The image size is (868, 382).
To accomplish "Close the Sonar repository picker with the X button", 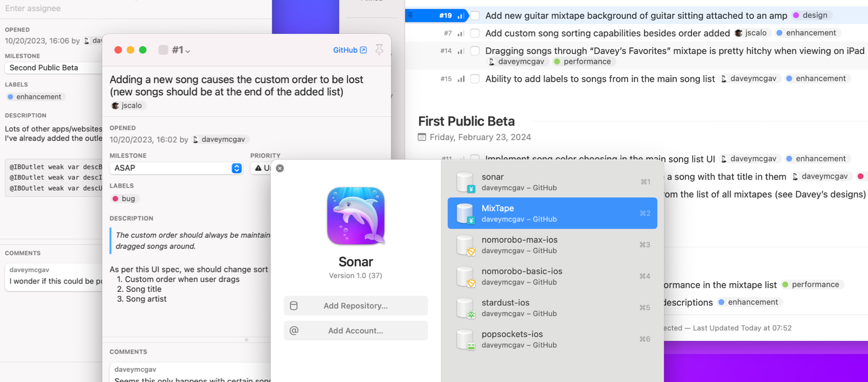I will pyautogui.click(x=280, y=168).
